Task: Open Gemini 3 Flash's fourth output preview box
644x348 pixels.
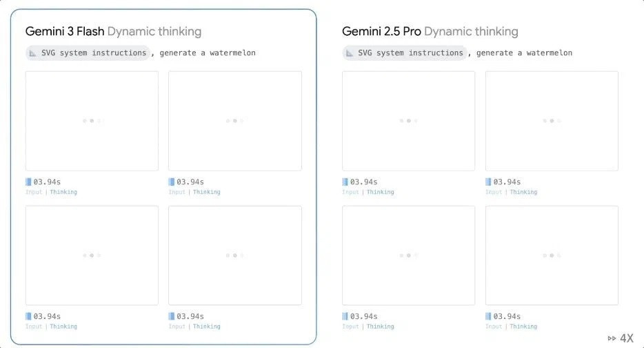Action: click(235, 255)
